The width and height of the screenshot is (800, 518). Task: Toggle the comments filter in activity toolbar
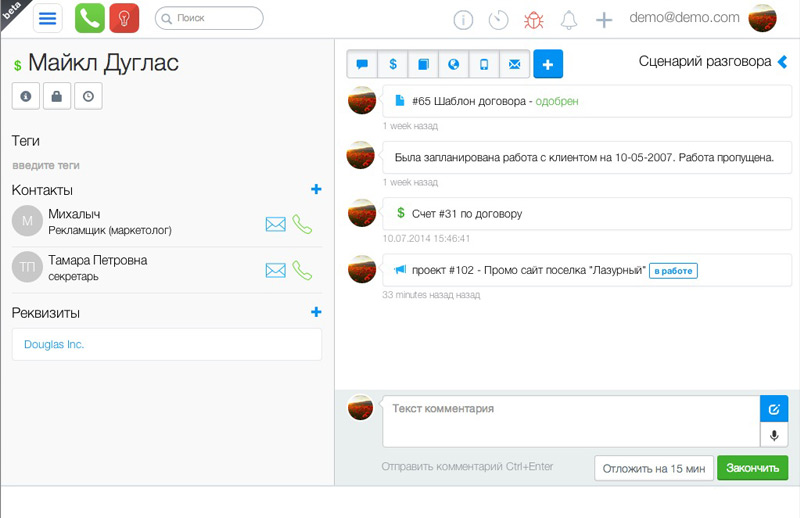pos(362,64)
